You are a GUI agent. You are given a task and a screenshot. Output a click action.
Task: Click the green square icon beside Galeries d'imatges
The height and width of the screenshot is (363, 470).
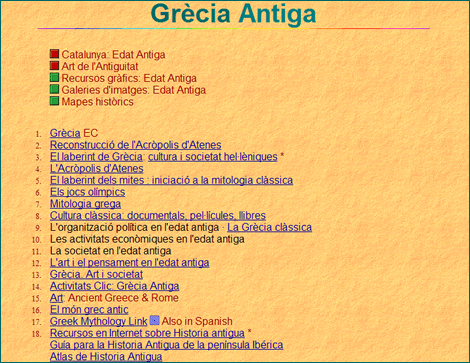tap(54, 89)
